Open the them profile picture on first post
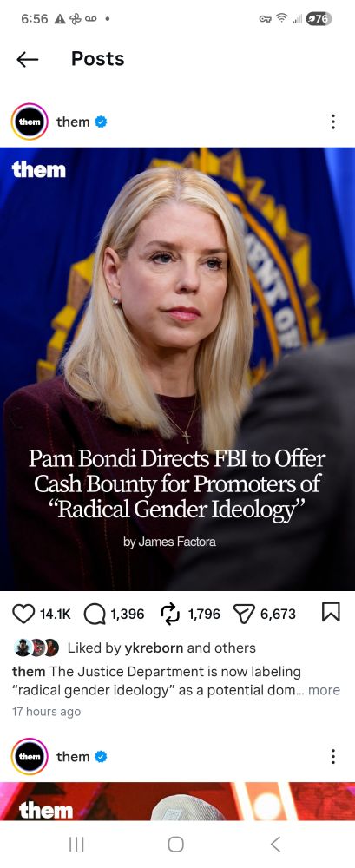Screen dimensions: 355x868 30,122
